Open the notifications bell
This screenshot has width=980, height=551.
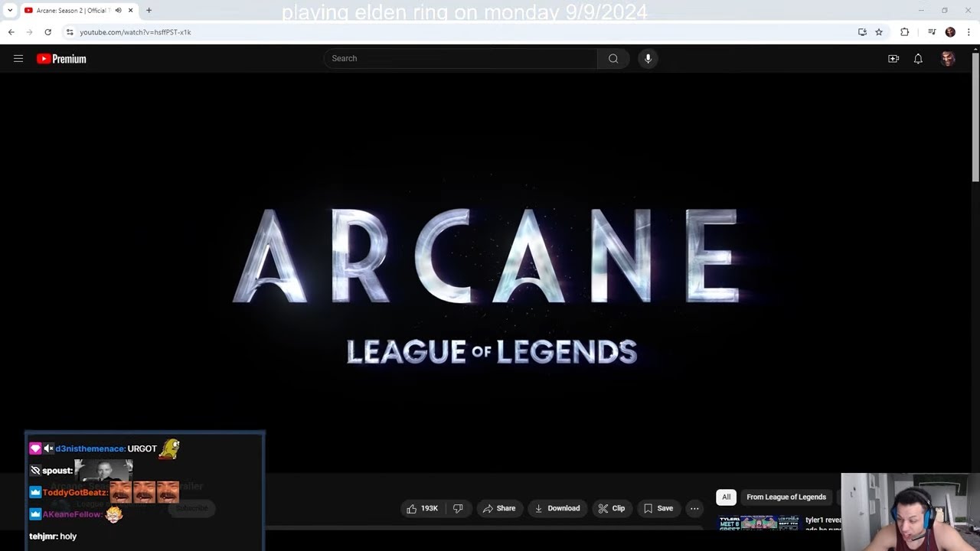point(918,59)
